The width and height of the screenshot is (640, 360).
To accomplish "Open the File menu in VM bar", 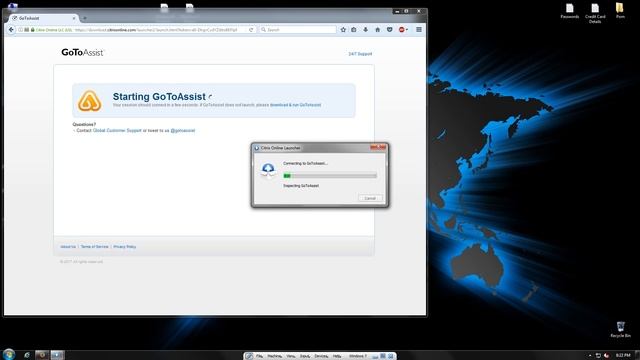I will (x=259, y=356).
